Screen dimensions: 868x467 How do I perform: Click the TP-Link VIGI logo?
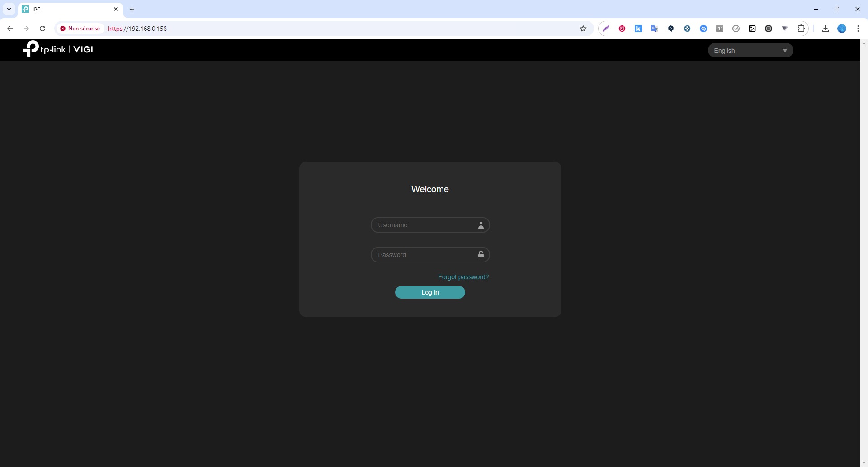57,49
